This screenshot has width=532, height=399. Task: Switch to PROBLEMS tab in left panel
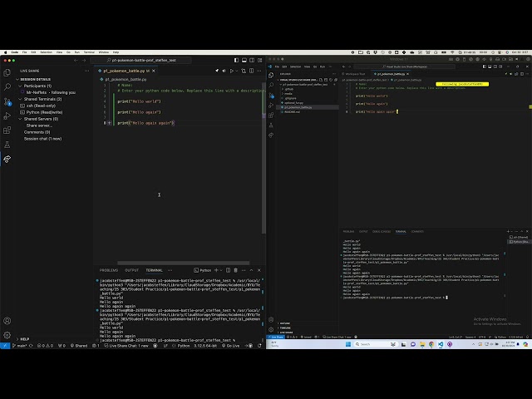(109, 270)
